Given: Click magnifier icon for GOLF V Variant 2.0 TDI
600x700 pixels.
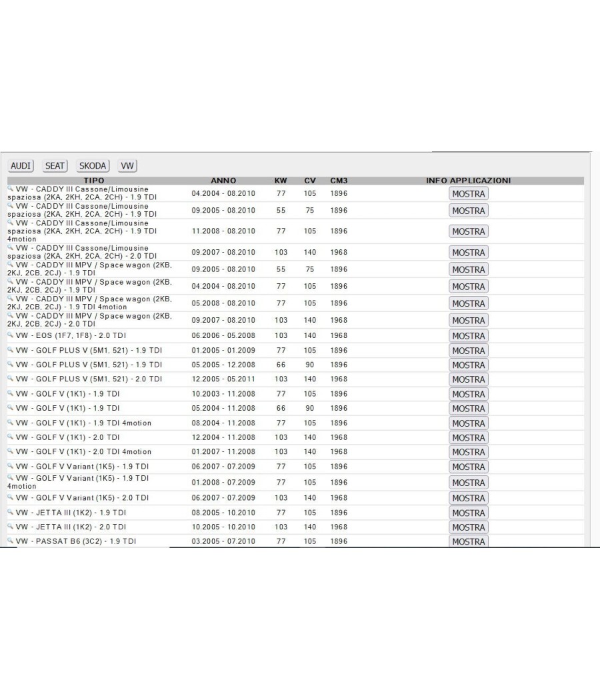Looking at the screenshot, I should [10, 497].
